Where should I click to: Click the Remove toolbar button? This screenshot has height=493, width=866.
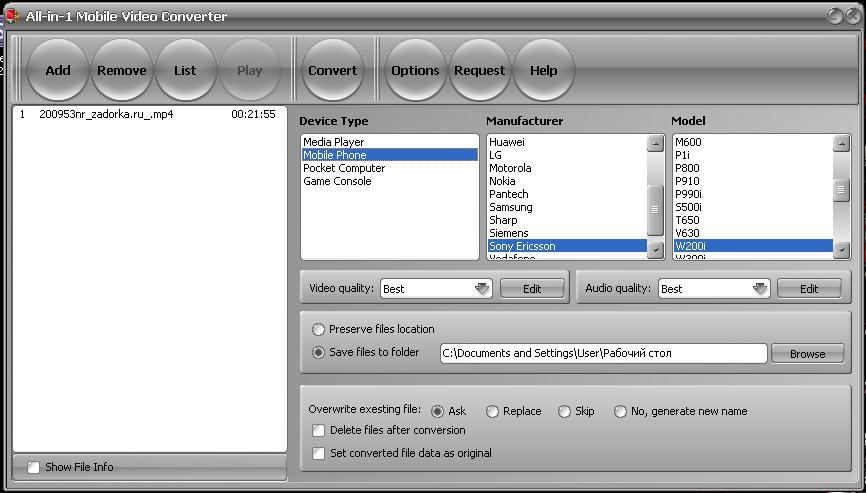click(122, 70)
